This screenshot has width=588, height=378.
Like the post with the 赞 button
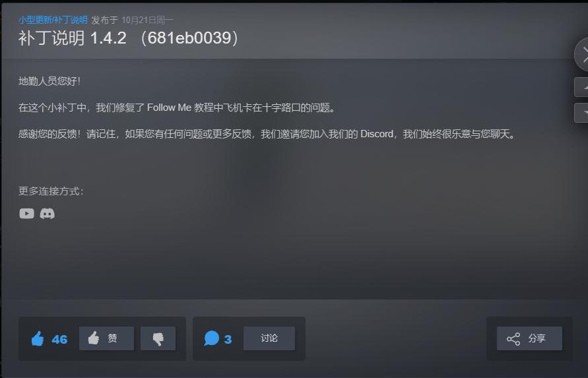click(x=106, y=338)
